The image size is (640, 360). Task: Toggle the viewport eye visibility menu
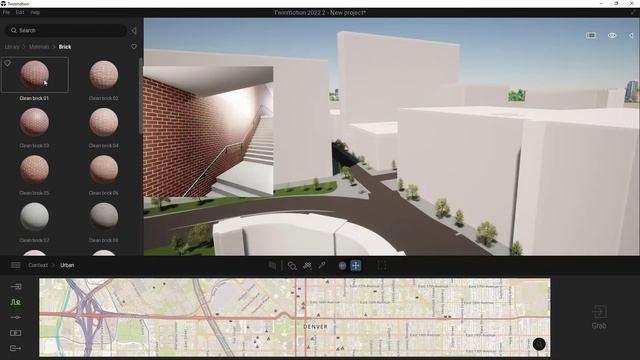tap(612, 36)
